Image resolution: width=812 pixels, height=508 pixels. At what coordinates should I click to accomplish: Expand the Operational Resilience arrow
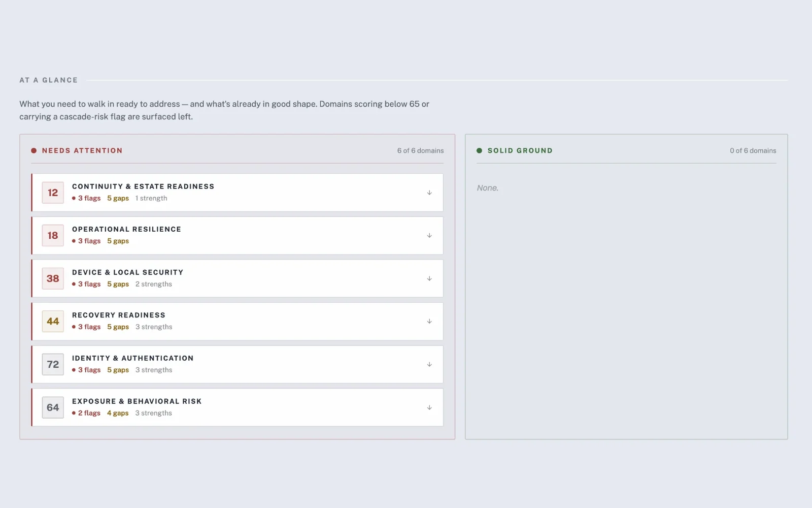coord(429,236)
